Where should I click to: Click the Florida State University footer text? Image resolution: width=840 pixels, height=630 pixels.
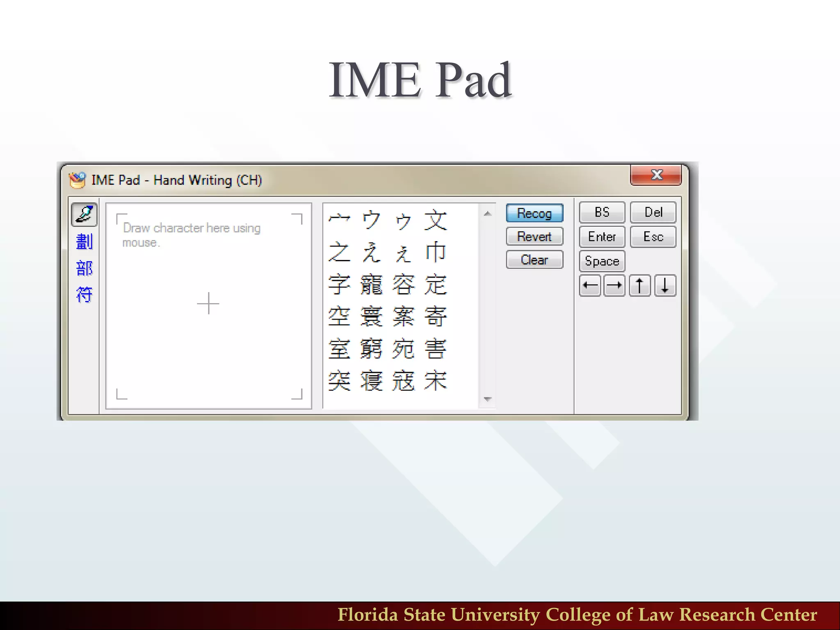coord(577,615)
